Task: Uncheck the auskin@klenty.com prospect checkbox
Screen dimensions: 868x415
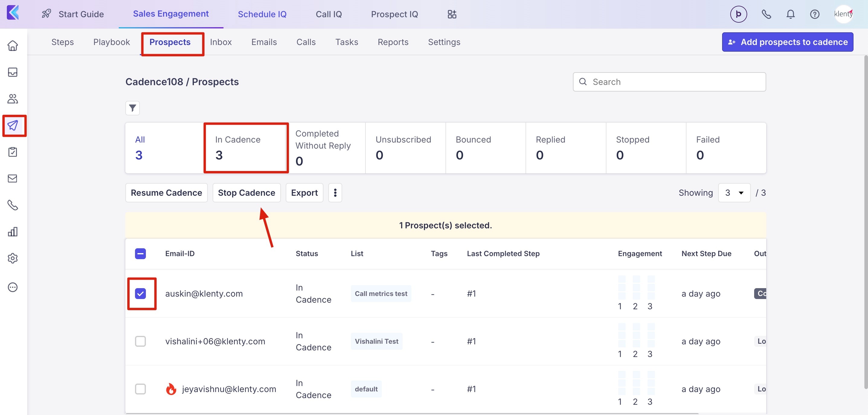Action: (140, 293)
